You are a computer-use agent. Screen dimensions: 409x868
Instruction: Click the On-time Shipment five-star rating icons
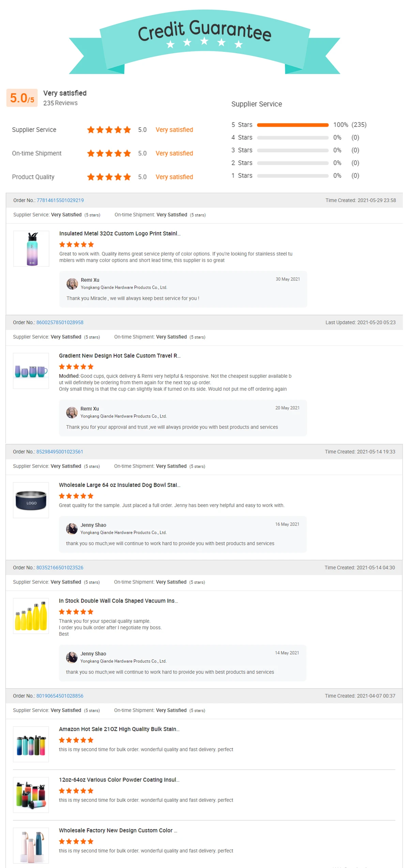click(109, 153)
